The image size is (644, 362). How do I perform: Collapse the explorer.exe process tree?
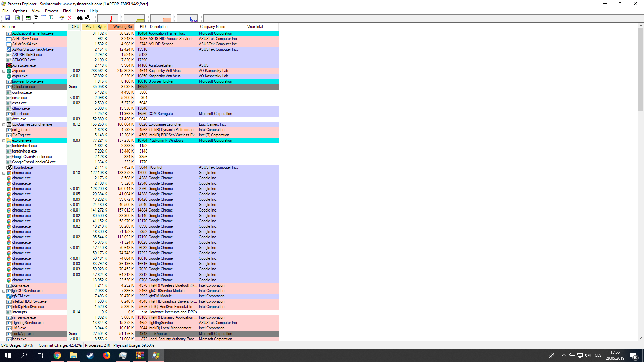pyautogui.click(x=4, y=141)
